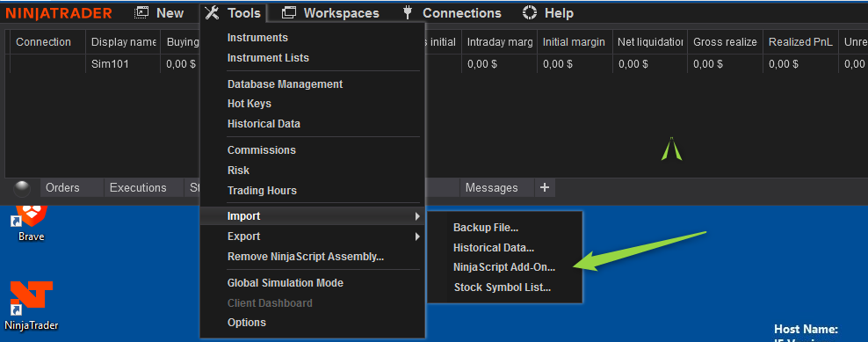Click the Net liquidation column header
868x342 pixels.
(649, 42)
